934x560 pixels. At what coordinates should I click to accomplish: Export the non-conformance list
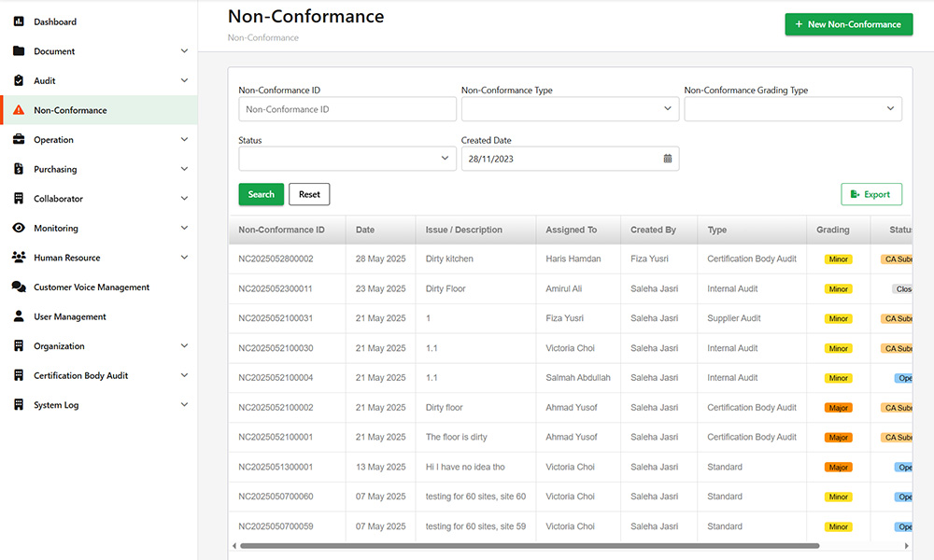(x=870, y=194)
